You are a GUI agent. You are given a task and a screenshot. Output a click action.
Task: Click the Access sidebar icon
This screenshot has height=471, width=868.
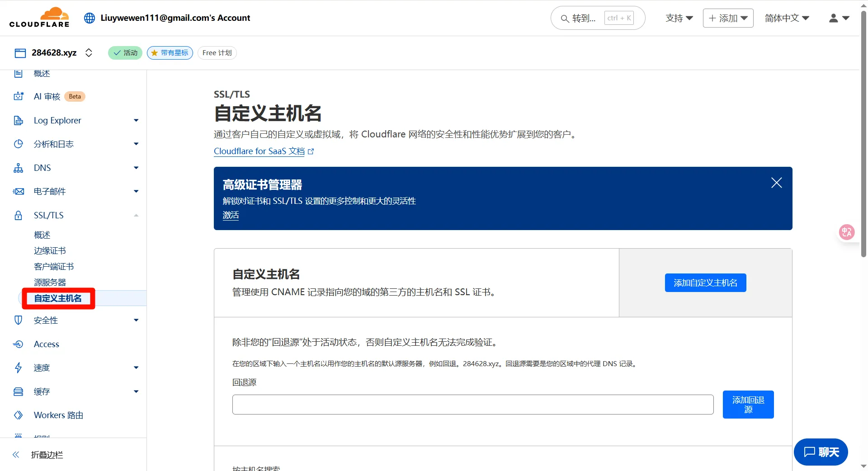click(19, 344)
